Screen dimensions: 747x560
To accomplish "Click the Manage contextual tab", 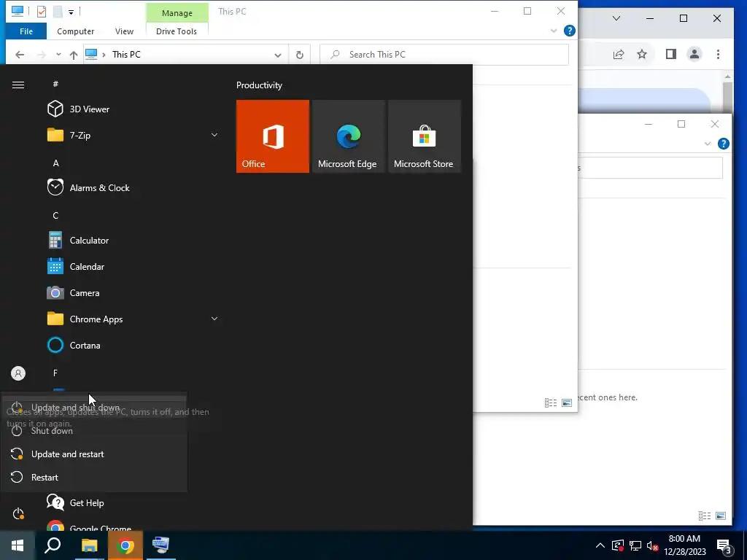I will point(177,13).
